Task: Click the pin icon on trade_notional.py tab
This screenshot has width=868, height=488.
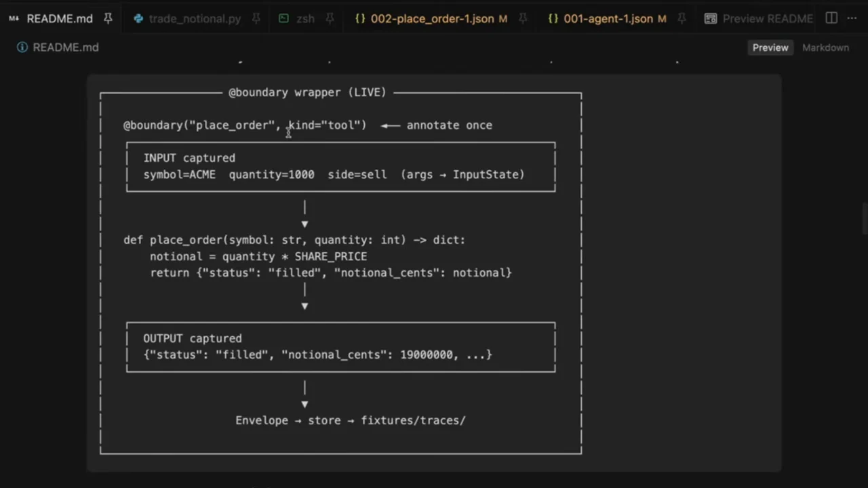Action: (256, 18)
